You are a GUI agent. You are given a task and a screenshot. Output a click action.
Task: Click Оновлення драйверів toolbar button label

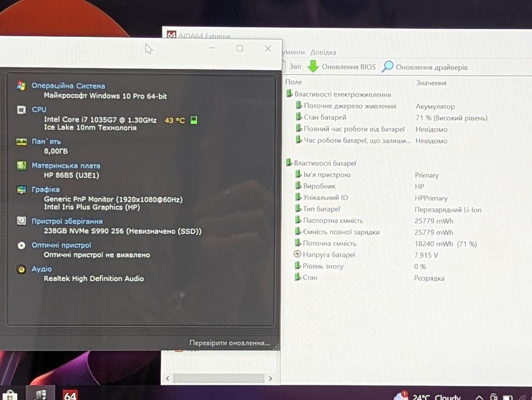tap(432, 67)
